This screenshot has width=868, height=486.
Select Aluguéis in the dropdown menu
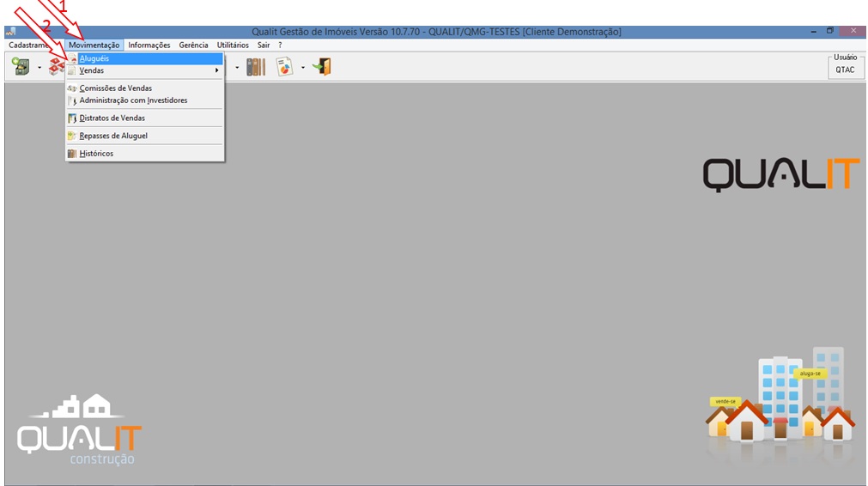click(144, 58)
